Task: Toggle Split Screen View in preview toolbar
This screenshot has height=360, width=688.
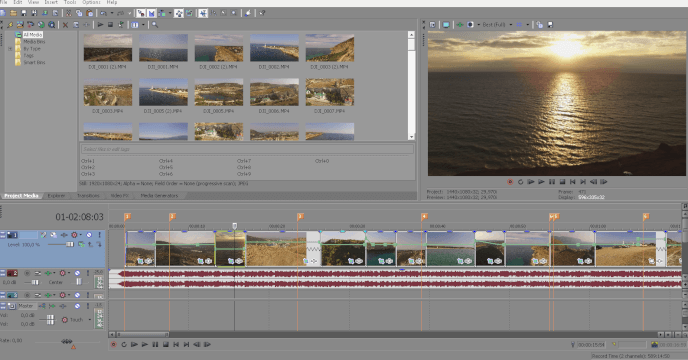Action: click(x=470, y=25)
